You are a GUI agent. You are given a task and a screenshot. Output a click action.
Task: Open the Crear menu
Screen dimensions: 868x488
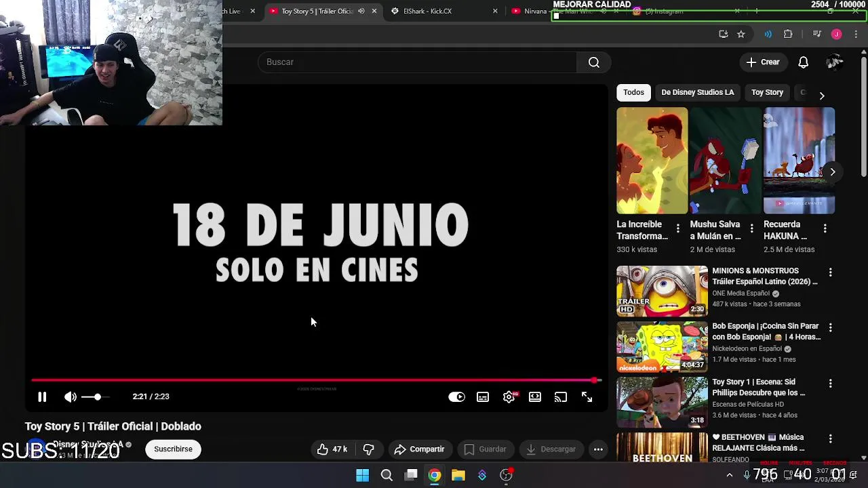(764, 62)
